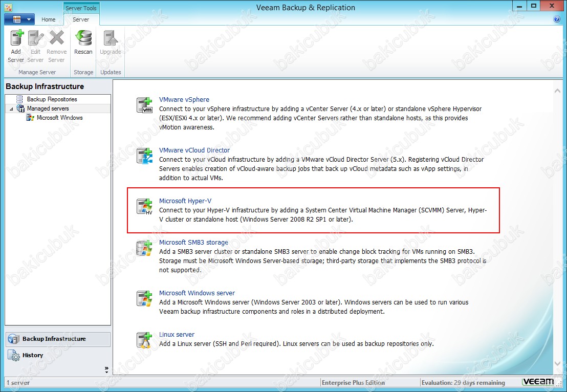Click the scroll down arrow in content pane
Screen dimensions: 567x392
coord(557,363)
